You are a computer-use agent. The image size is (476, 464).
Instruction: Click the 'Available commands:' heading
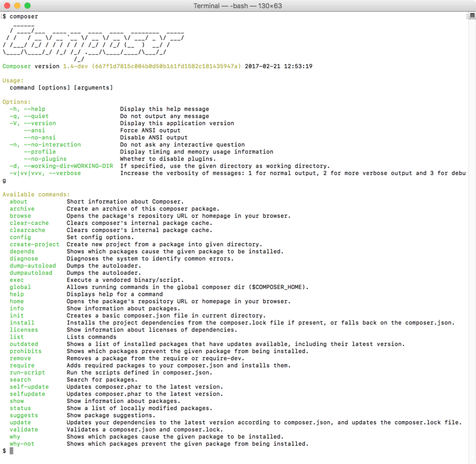click(36, 194)
